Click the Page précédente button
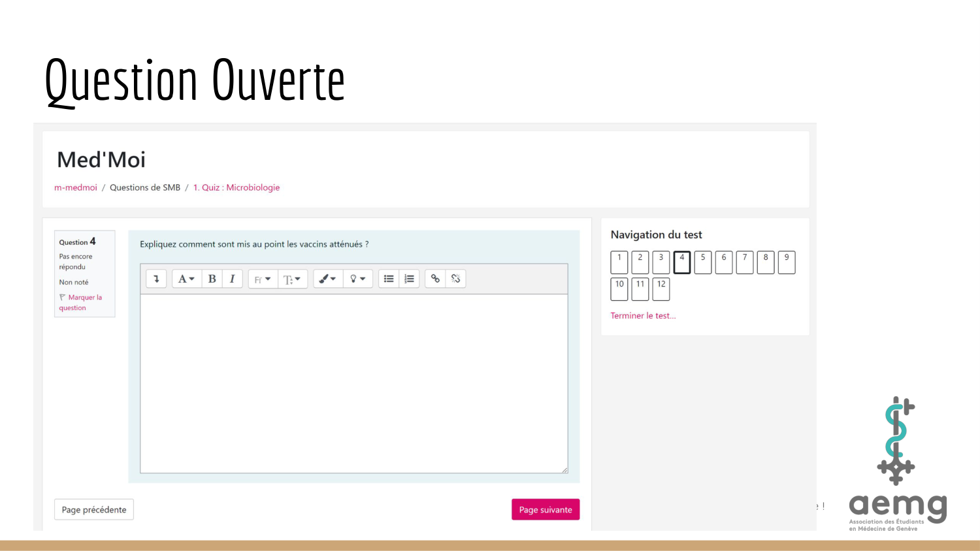 [93, 509]
